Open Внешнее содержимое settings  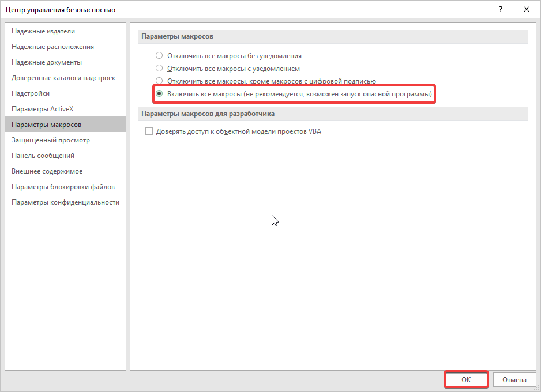click(x=47, y=171)
